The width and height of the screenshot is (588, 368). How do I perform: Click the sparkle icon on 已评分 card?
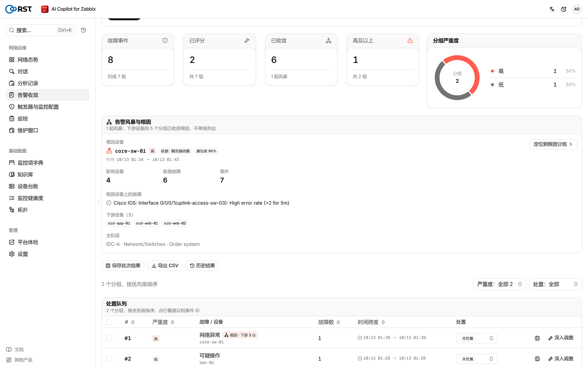[247, 40]
